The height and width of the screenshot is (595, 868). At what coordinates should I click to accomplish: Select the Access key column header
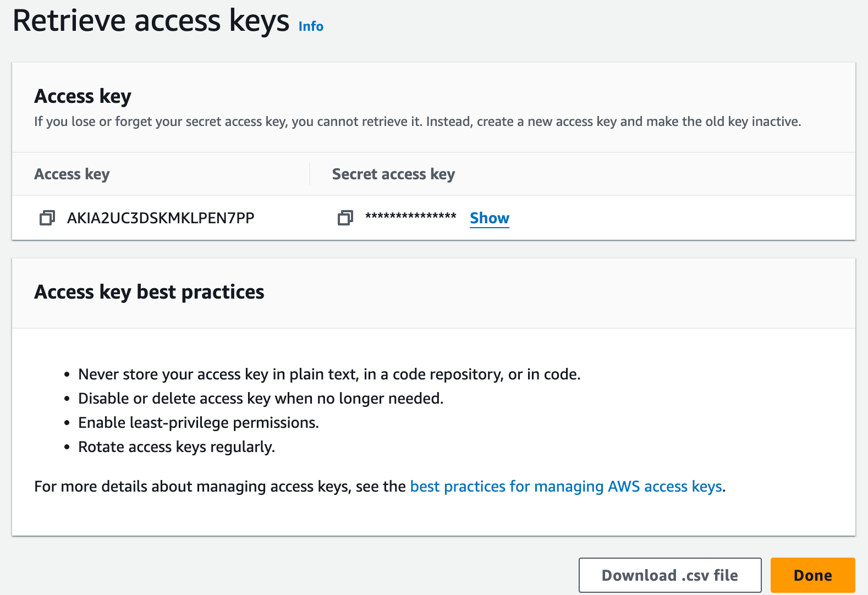click(x=72, y=174)
